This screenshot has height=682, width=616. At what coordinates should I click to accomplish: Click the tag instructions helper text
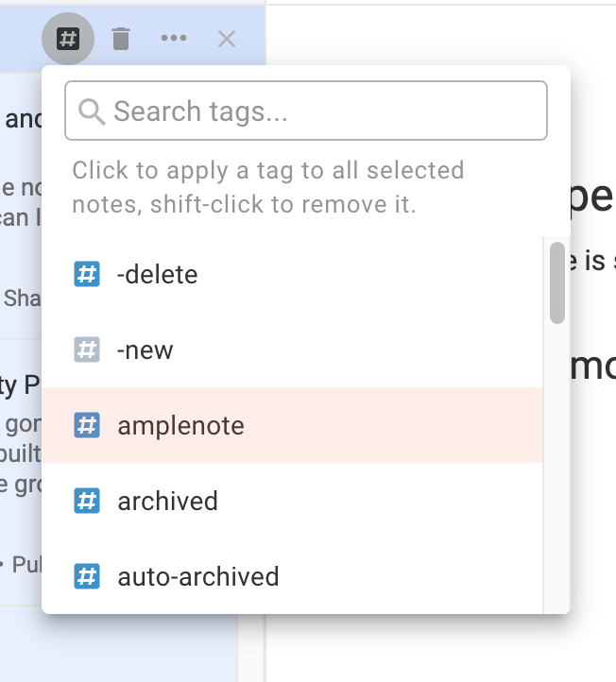click(268, 187)
